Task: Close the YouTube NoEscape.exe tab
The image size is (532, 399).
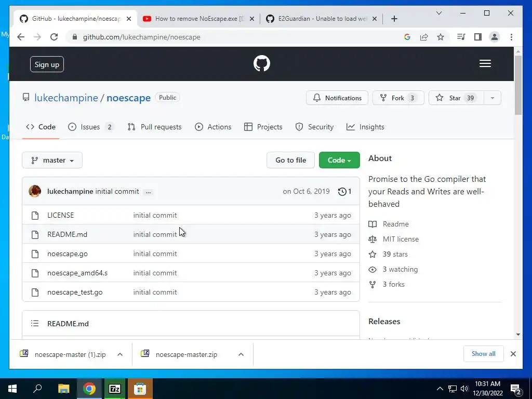Action: (x=252, y=19)
